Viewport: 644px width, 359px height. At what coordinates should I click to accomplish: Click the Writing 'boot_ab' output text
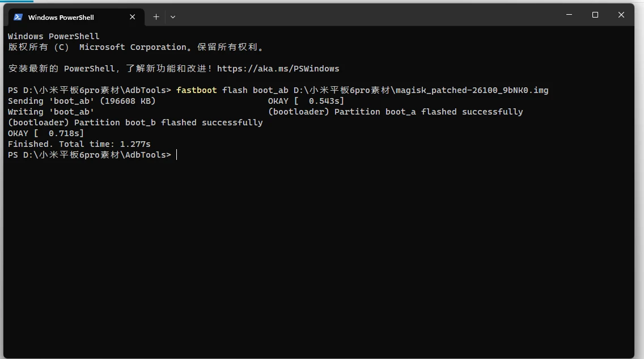[51, 112]
